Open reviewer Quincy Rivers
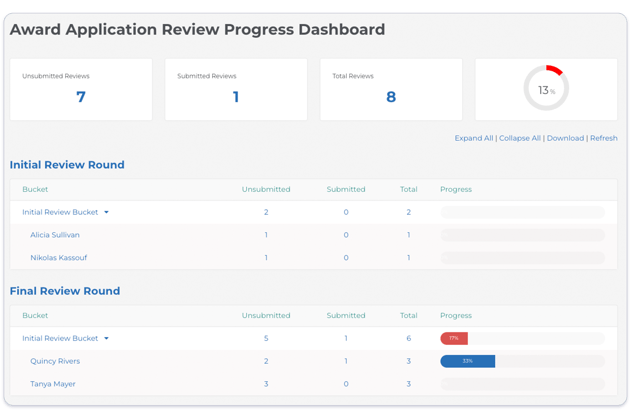Image resolution: width=630 pixels, height=419 pixels. [x=55, y=361]
